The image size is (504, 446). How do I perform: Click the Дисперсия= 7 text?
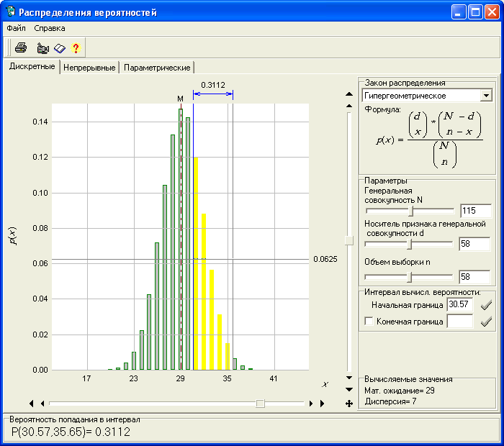click(x=390, y=401)
